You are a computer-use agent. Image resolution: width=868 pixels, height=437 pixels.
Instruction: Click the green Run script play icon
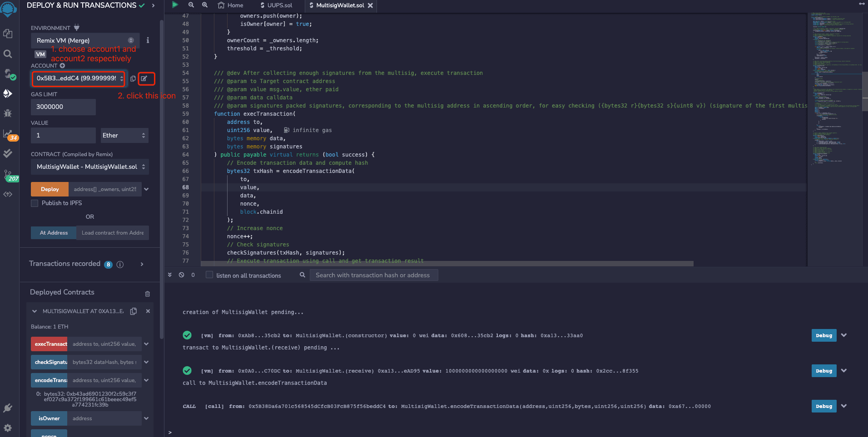point(175,5)
